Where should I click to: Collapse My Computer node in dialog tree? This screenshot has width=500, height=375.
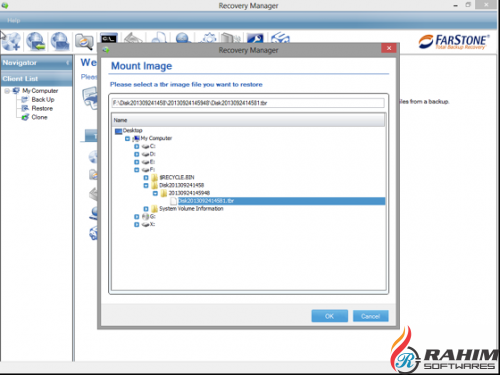coord(127,138)
